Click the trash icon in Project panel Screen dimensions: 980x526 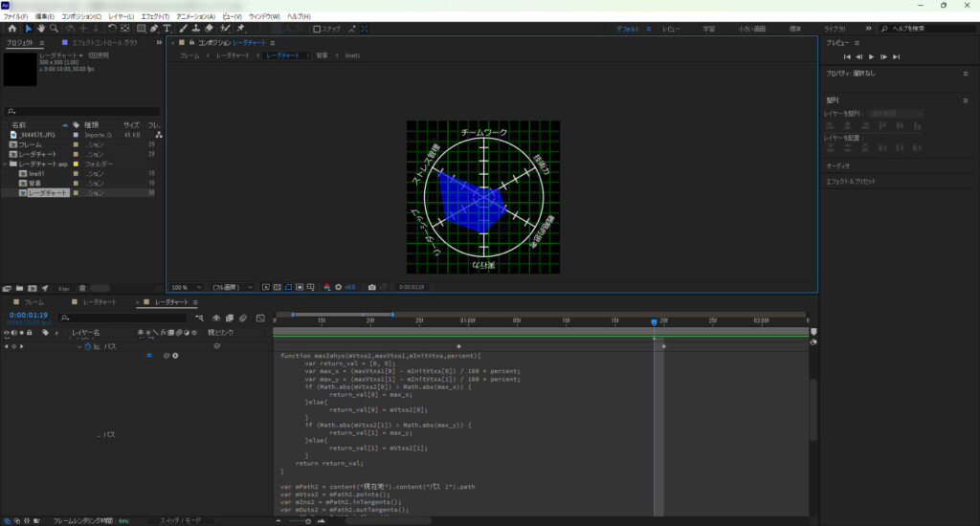coord(82,289)
